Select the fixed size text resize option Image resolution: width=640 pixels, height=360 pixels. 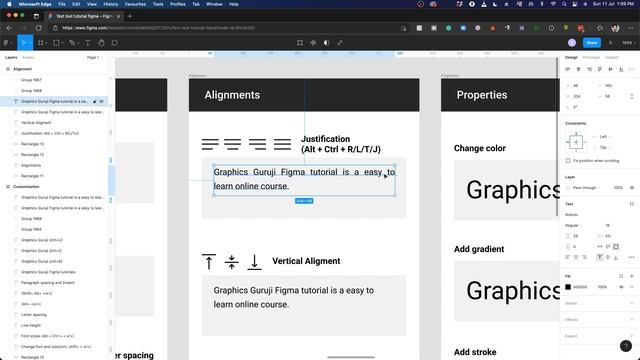(616, 247)
